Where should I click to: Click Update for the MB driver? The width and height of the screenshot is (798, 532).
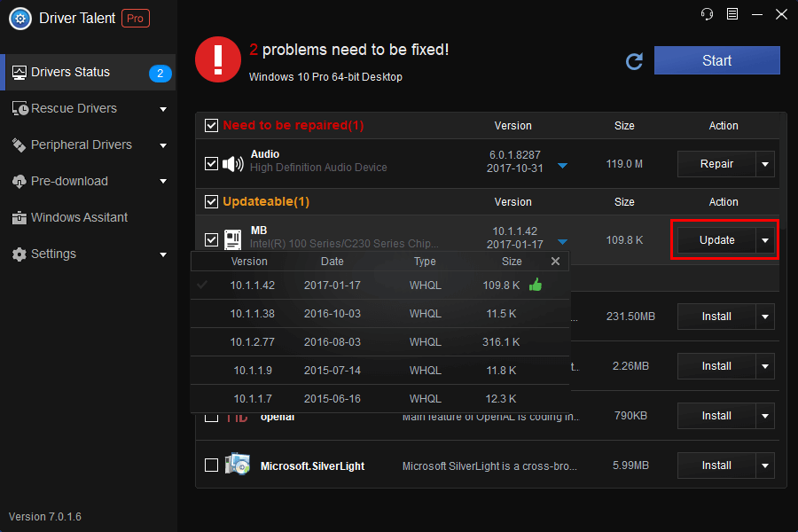tap(716, 240)
